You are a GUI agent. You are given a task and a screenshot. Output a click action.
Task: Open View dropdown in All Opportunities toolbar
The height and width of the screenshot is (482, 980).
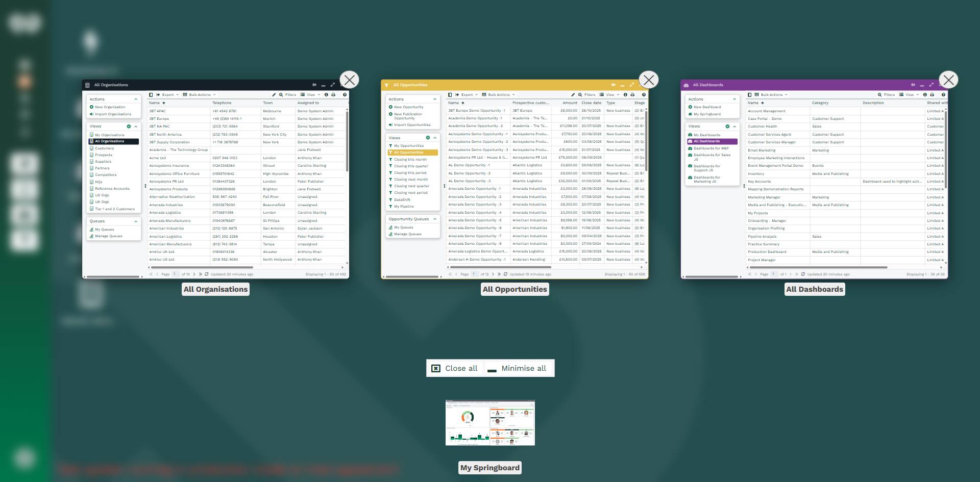(x=609, y=95)
